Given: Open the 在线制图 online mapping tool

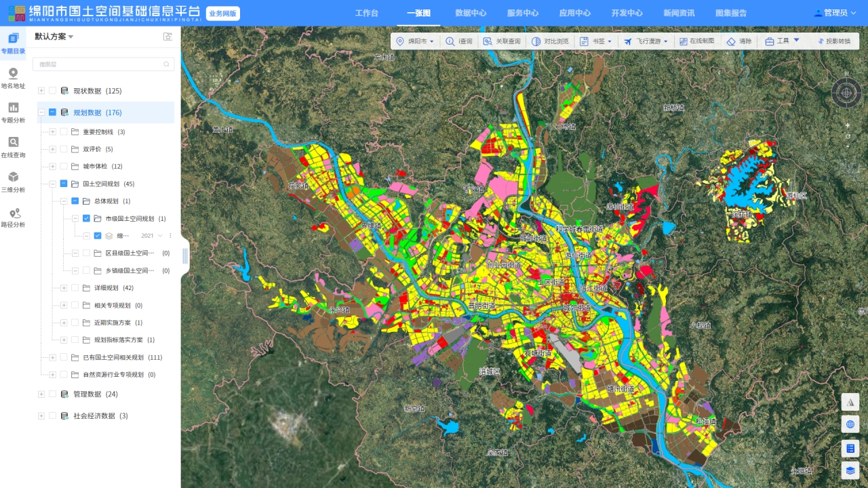Looking at the screenshot, I should (696, 41).
